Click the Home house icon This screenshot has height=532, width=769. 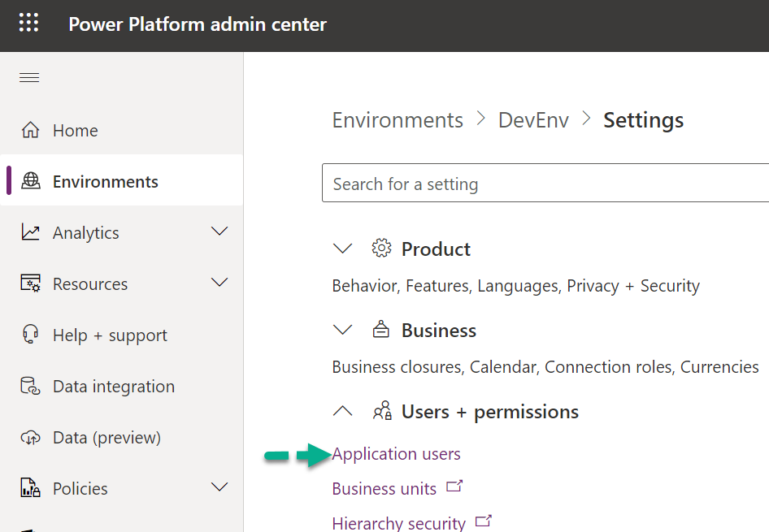[30, 131]
